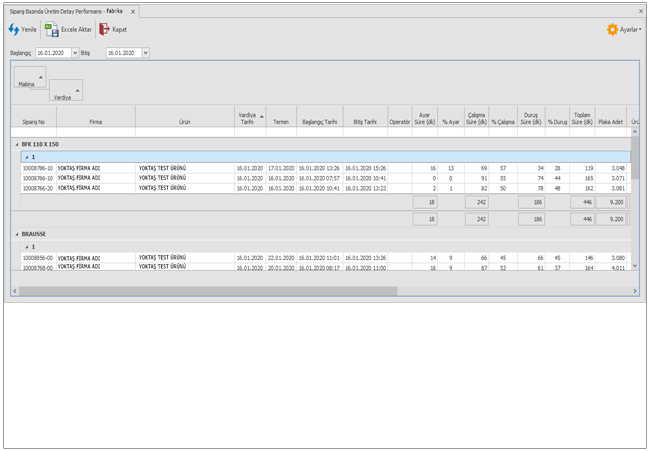Collapse the BRAUSSE machine group

(17, 233)
